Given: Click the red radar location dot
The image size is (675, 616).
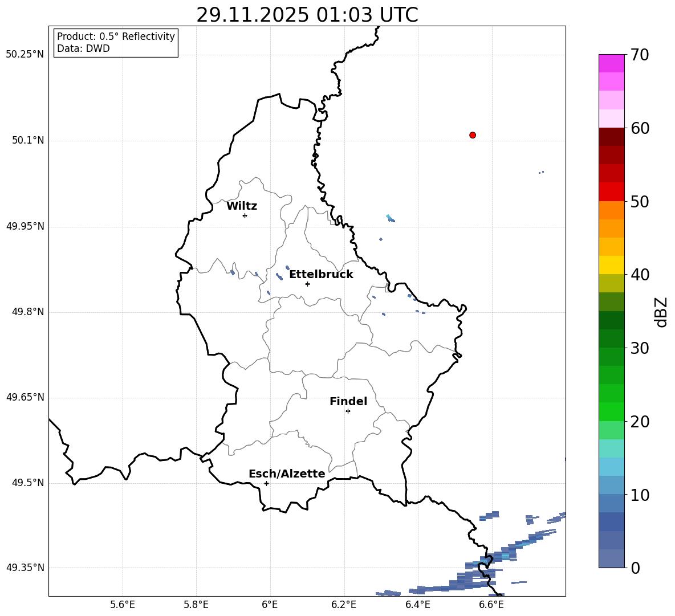Looking at the screenshot, I should pyautogui.click(x=473, y=135).
